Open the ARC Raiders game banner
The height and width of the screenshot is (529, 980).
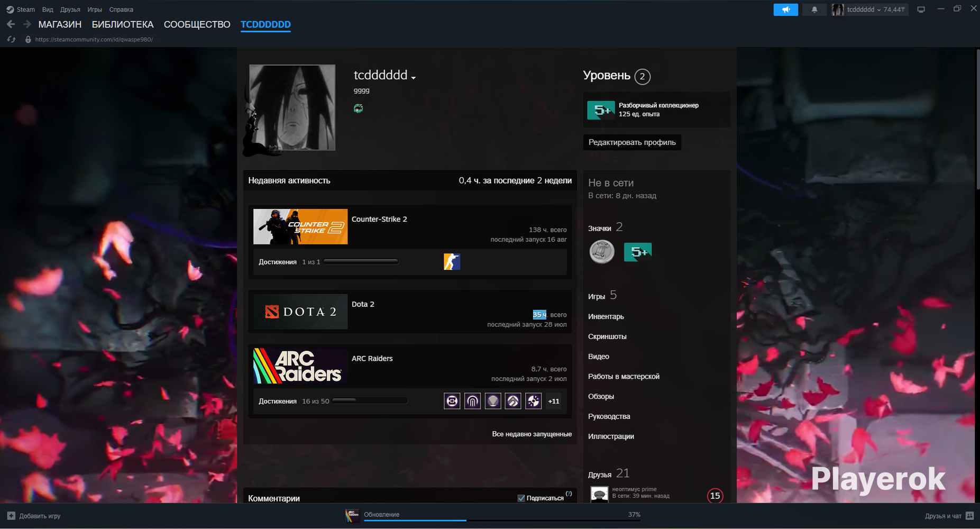(300, 366)
